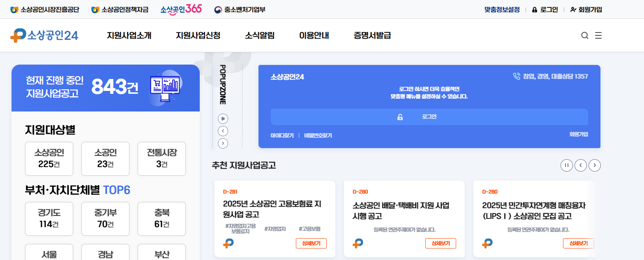
Task: Click the 추천 지원사업공고 heading
Action: 244,165
